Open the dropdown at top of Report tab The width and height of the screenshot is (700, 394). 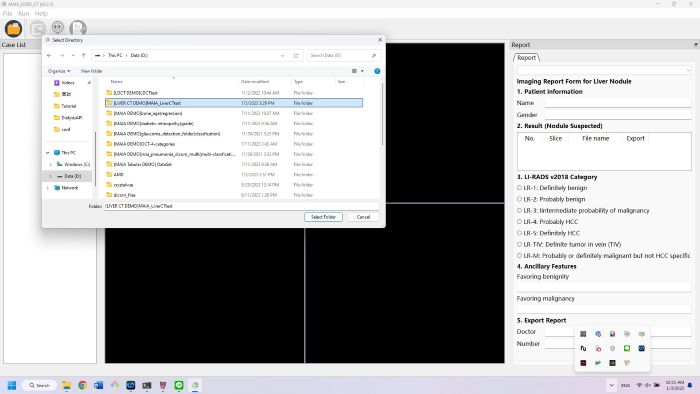pyautogui.click(x=604, y=70)
